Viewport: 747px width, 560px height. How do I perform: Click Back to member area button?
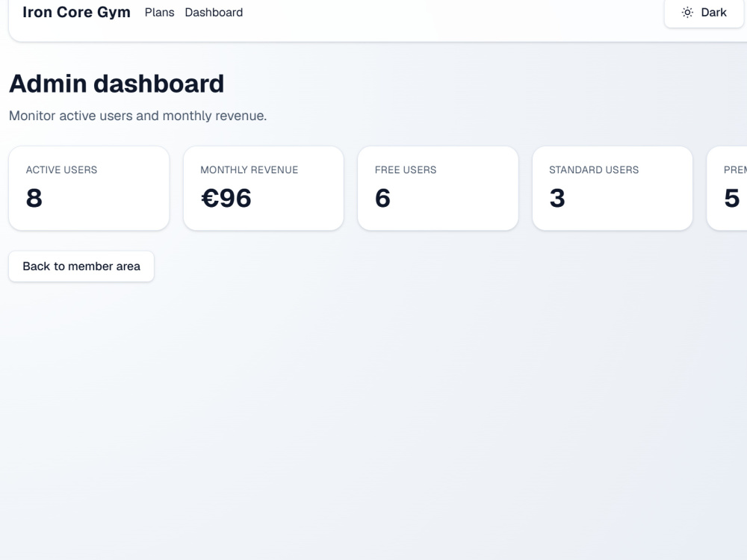click(x=81, y=267)
